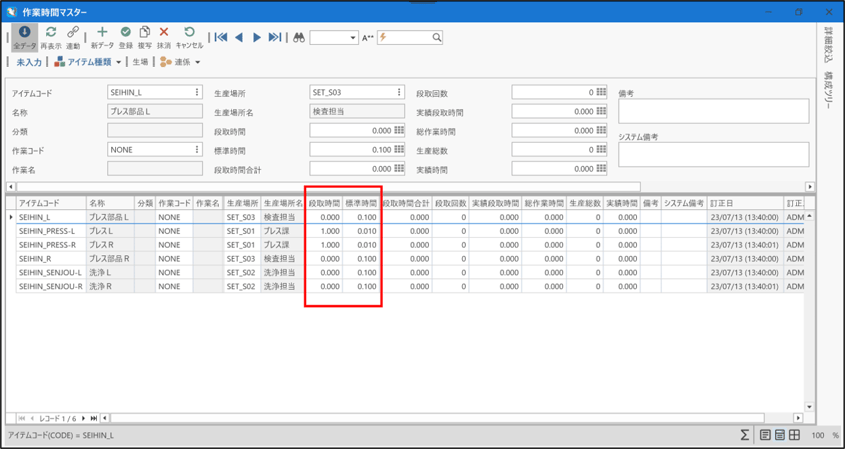Viewport: 845px width, 449px height.
Task: Click the binoculars search icon
Action: tap(298, 37)
